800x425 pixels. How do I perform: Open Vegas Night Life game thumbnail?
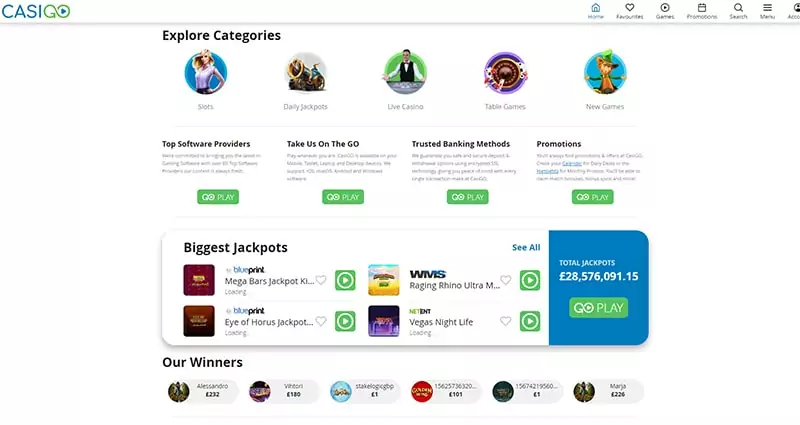(x=384, y=321)
